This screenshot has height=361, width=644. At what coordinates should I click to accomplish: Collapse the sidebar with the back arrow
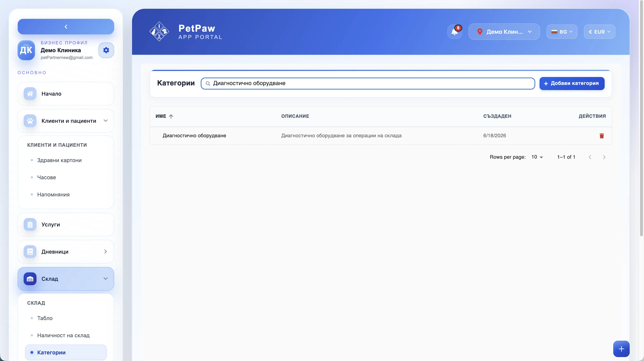click(66, 26)
